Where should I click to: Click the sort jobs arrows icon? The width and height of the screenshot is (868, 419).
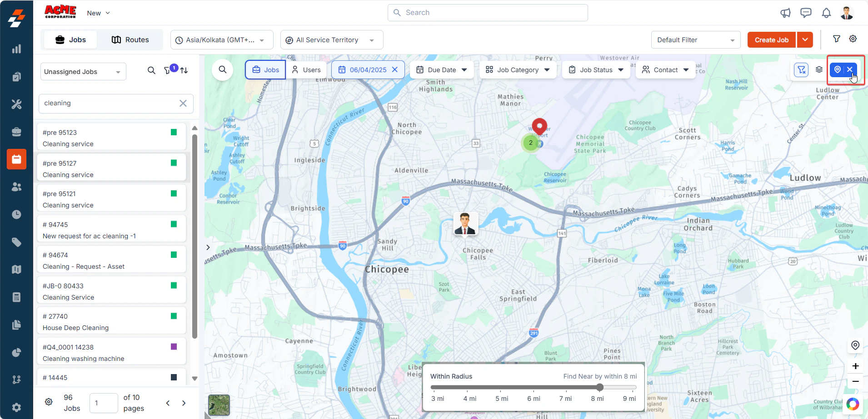(x=184, y=70)
